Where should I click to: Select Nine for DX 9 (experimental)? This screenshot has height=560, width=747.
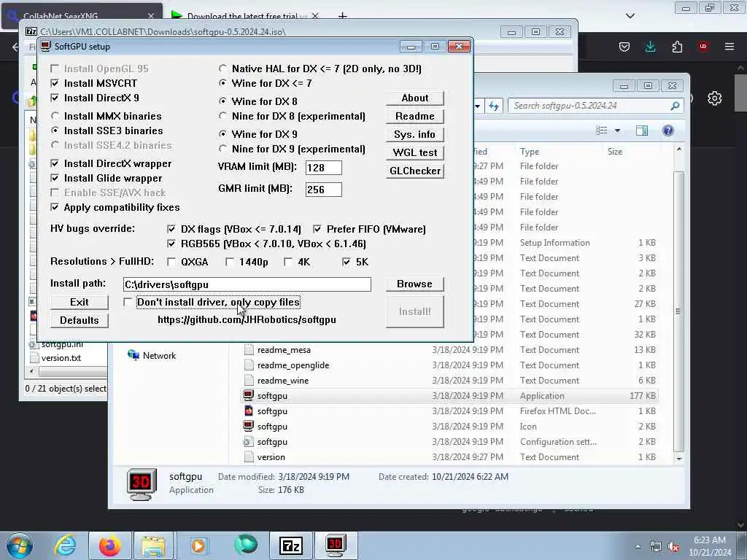click(x=222, y=149)
